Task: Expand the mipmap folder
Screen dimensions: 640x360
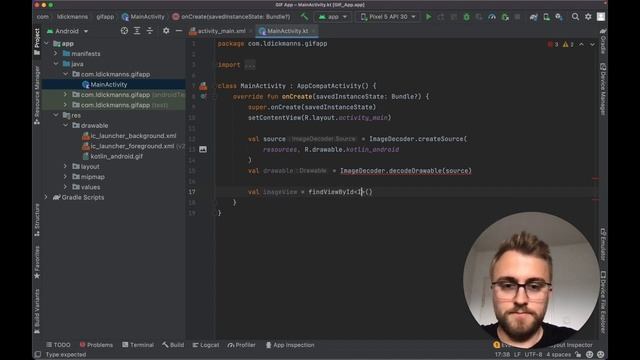Action: pos(65,177)
